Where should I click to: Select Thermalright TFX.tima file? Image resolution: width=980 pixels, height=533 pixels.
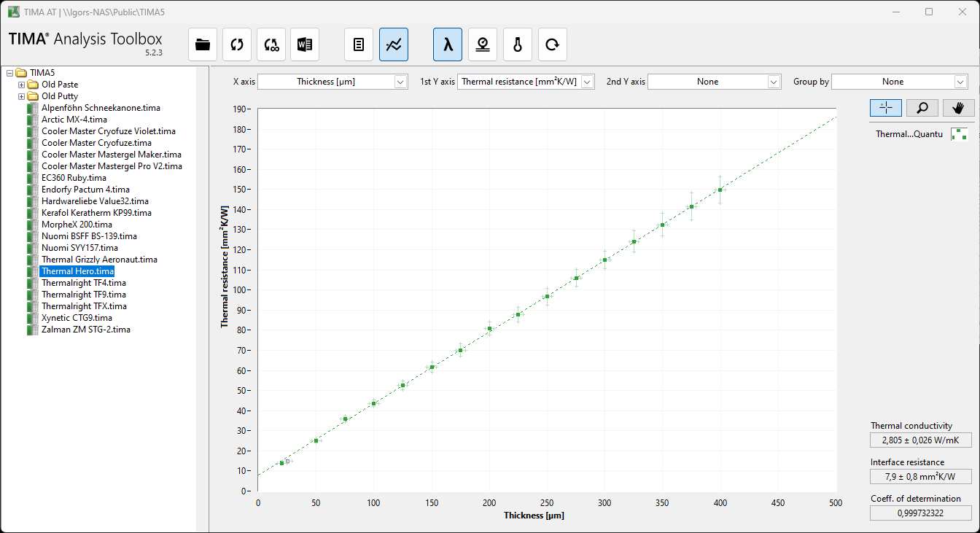tap(84, 306)
